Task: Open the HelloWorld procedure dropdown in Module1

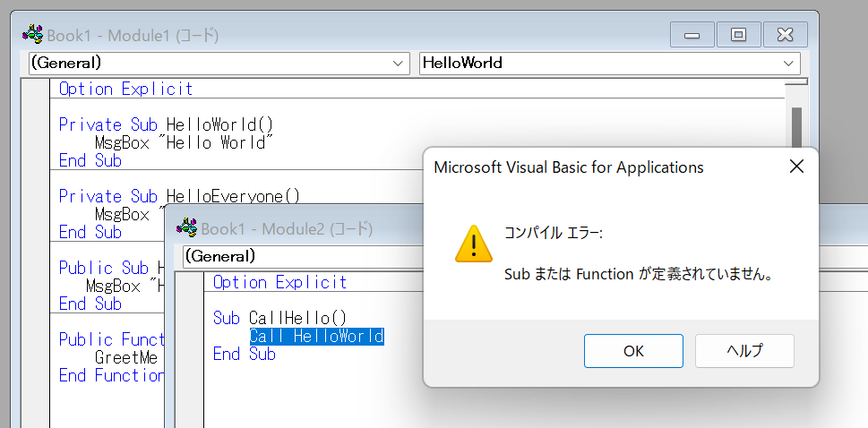Action: [x=610, y=63]
